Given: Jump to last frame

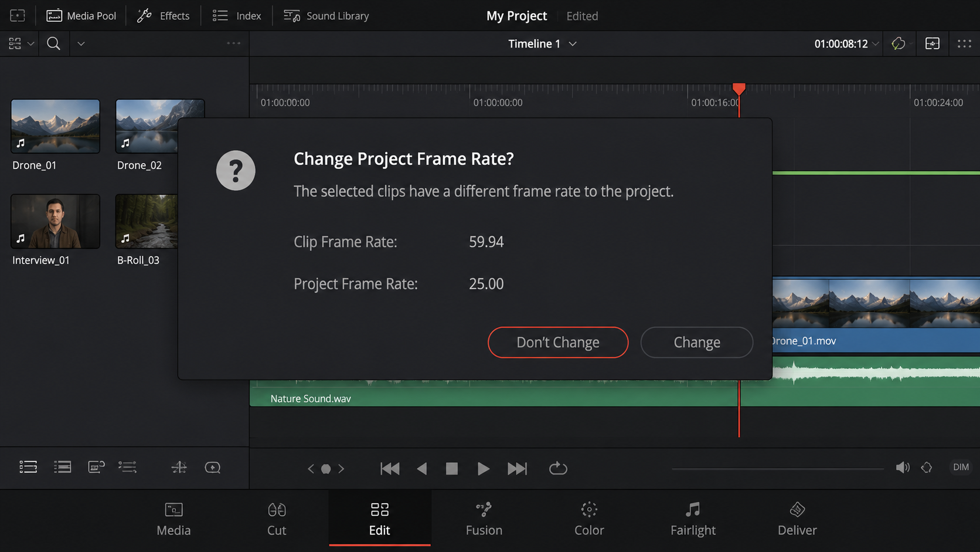Looking at the screenshot, I should coord(516,468).
